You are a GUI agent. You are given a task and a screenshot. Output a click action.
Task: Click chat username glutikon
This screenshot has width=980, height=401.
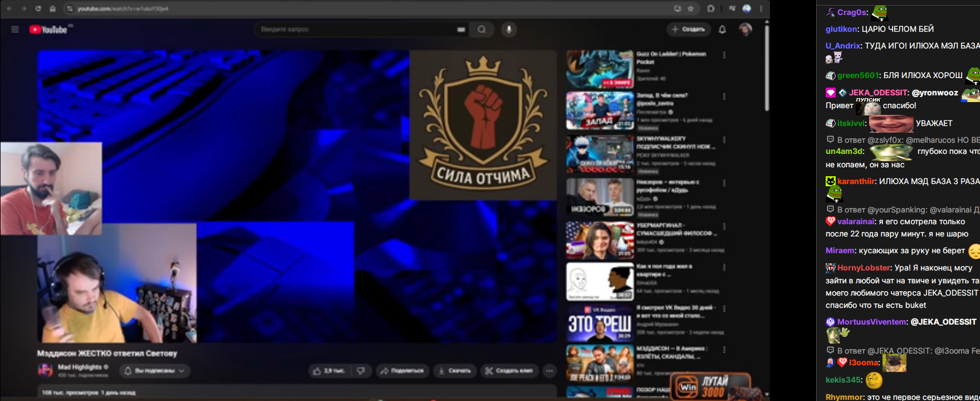point(841,29)
